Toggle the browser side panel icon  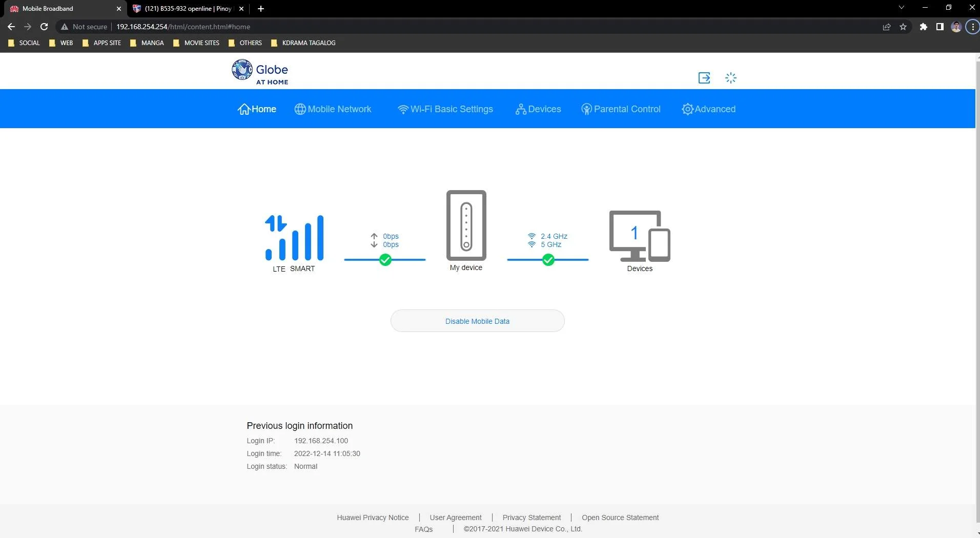[x=940, y=27]
